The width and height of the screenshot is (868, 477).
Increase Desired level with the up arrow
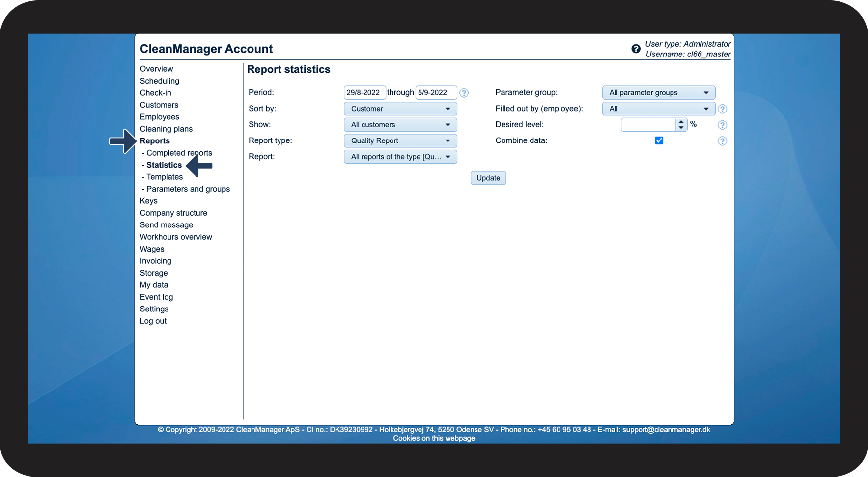pos(681,122)
